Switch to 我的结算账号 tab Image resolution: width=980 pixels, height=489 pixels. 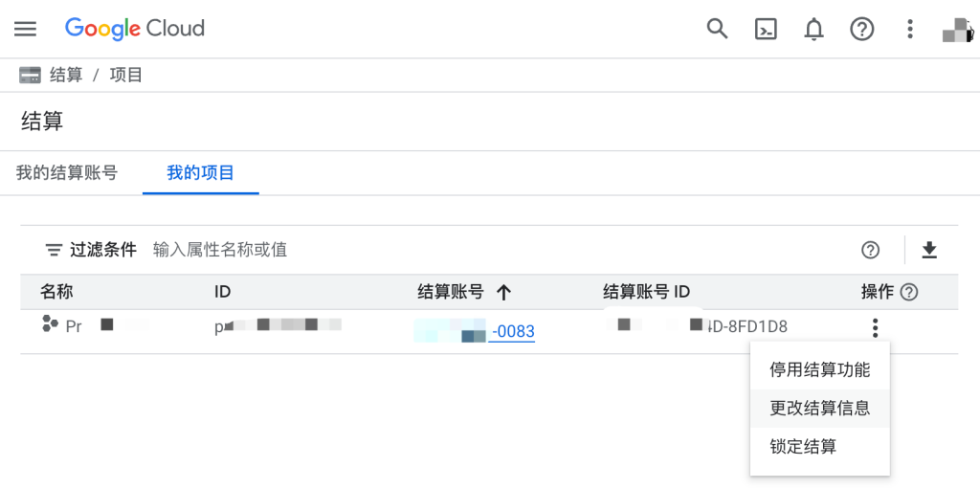pos(67,173)
